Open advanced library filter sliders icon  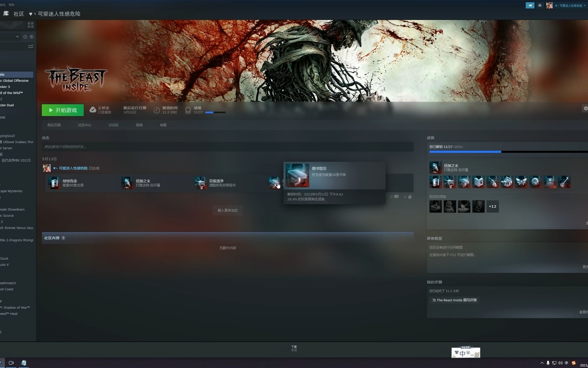tap(31, 47)
